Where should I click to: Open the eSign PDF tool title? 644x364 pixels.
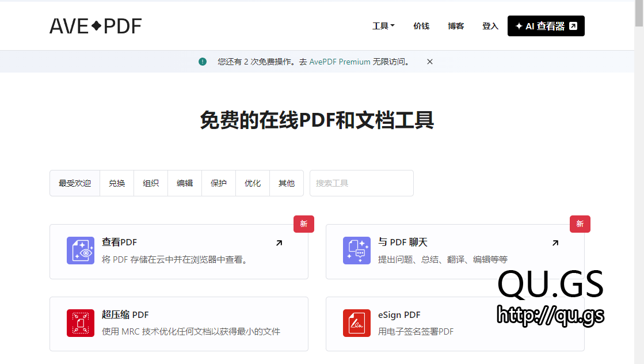[399, 314]
